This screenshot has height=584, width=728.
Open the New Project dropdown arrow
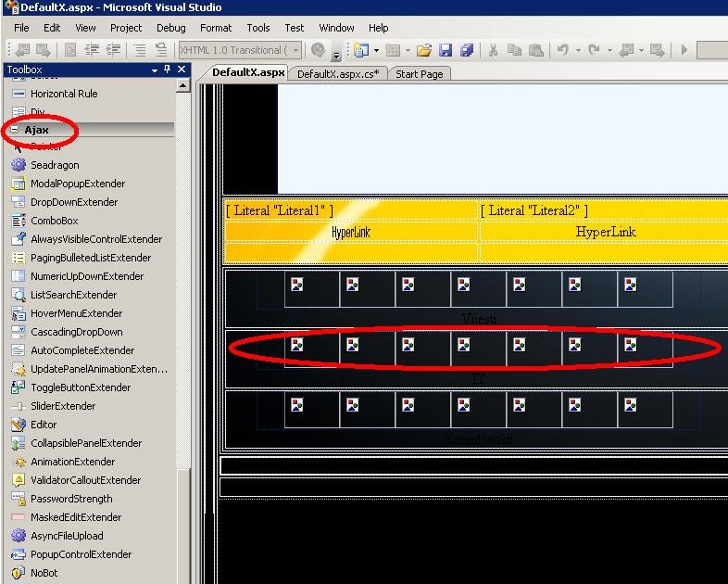point(377,50)
